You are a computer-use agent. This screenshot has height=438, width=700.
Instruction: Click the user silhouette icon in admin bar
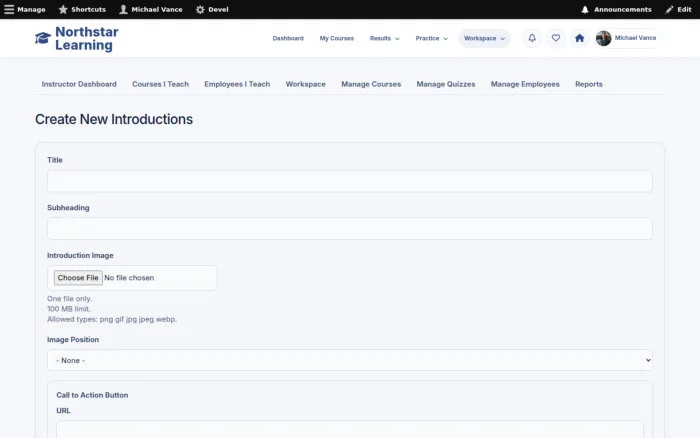point(123,9)
